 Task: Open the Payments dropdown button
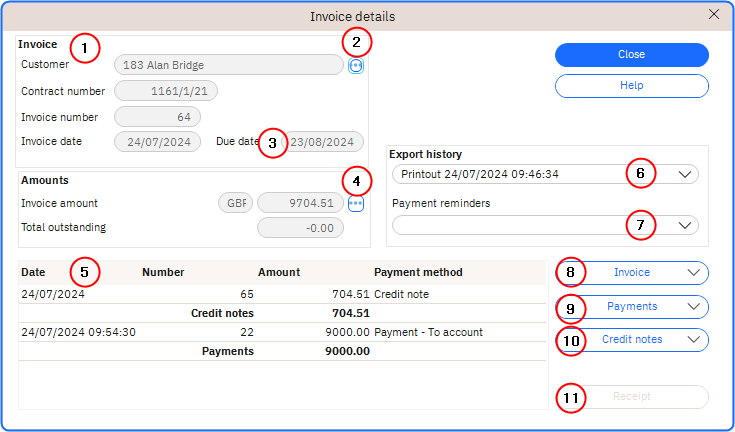[x=632, y=307]
